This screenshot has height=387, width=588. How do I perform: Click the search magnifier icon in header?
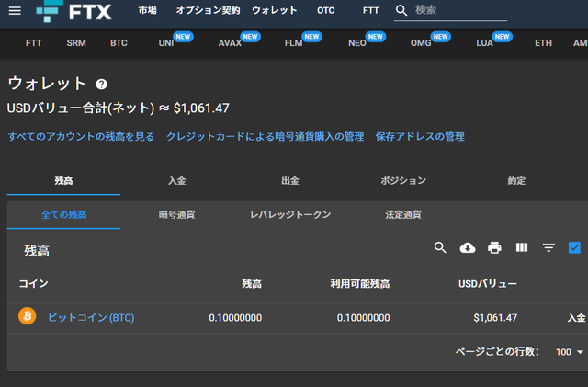pos(401,10)
